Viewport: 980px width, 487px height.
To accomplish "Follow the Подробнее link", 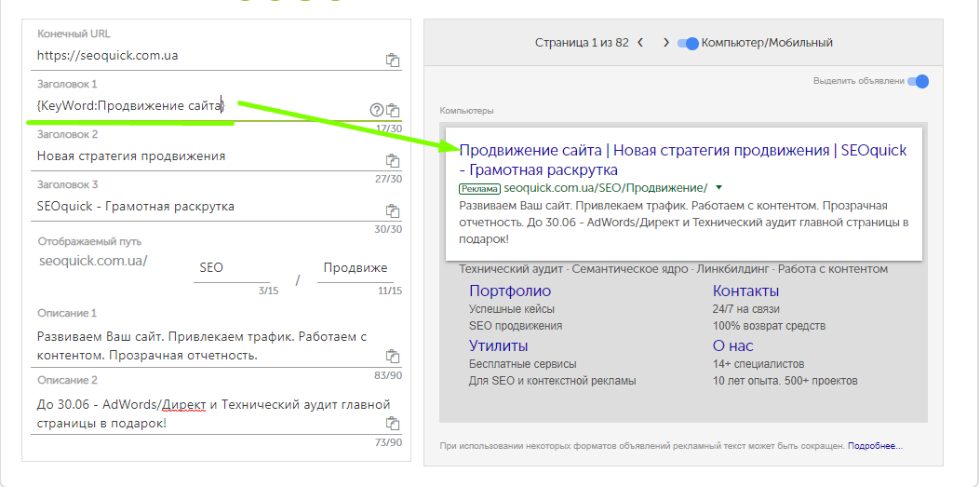I will (876, 446).
